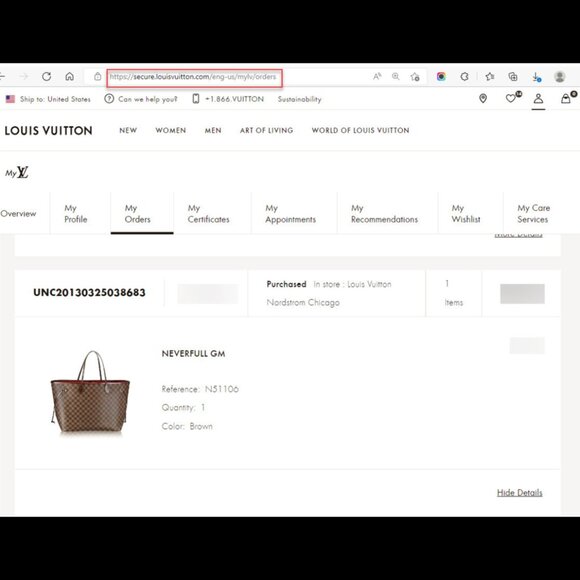Image resolution: width=580 pixels, height=580 pixels.
Task: Click the MyLV logo
Action: tap(17, 172)
